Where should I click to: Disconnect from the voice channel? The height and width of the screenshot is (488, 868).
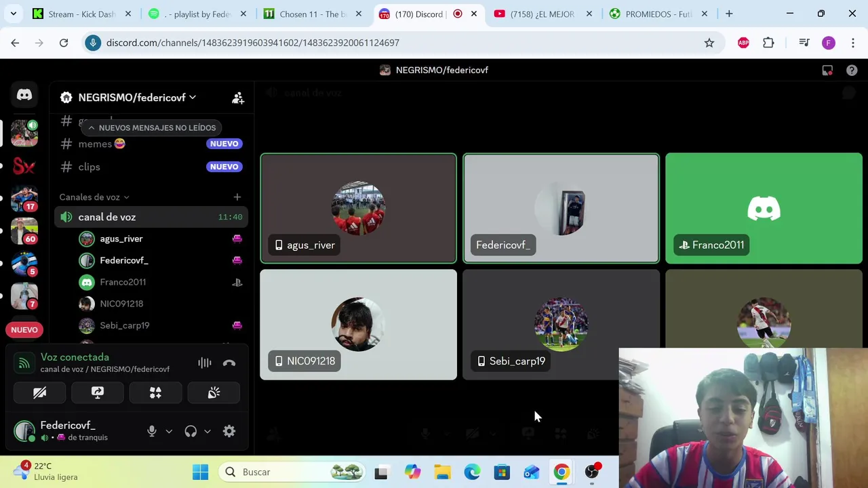[x=229, y=363]
